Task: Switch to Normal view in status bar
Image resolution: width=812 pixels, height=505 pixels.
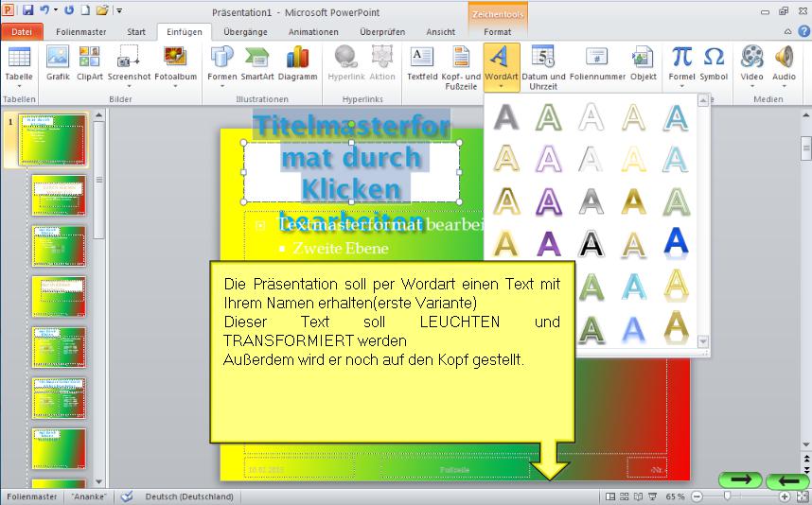Action: click(610, 496)
